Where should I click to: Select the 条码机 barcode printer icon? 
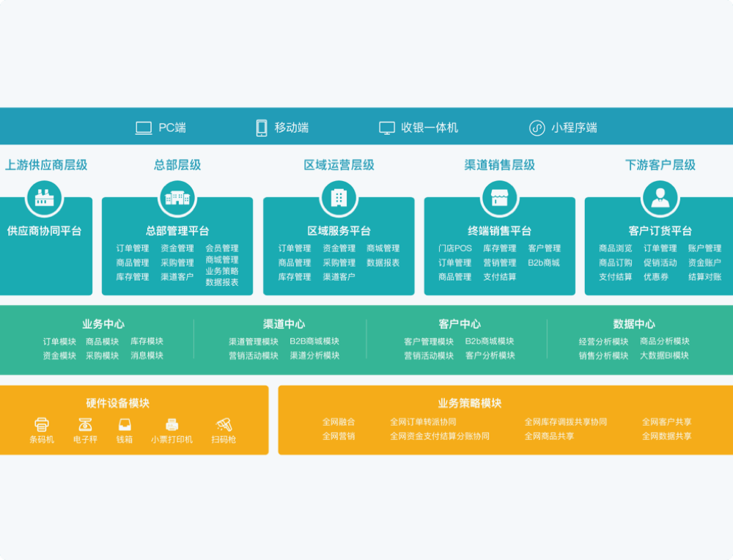[42, 424]
